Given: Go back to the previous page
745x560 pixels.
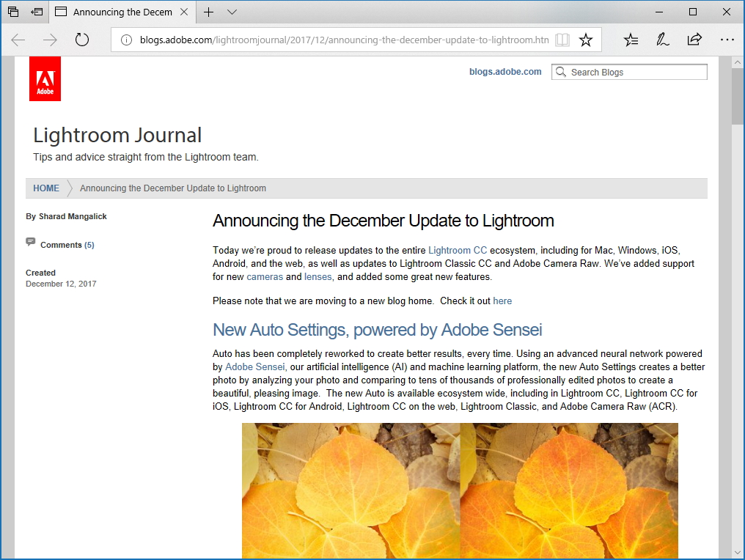Looking at the screenshot, I should pos(18,40).
